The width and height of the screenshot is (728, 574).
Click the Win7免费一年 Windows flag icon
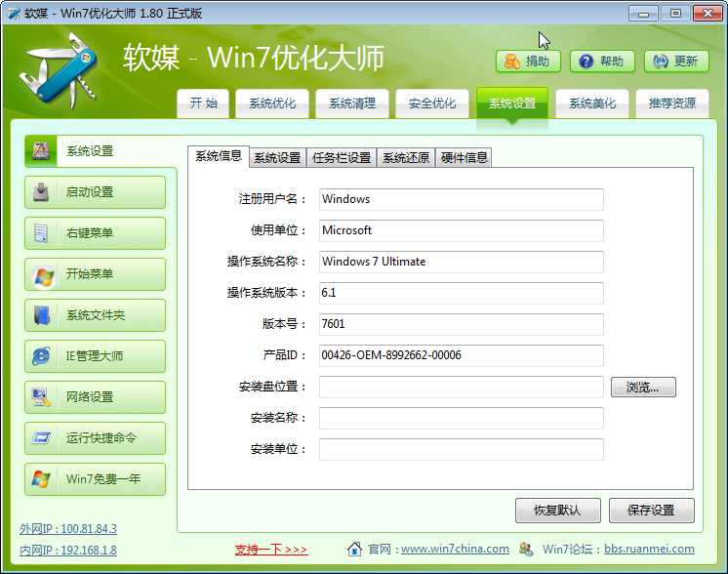(x=41, y=478)
